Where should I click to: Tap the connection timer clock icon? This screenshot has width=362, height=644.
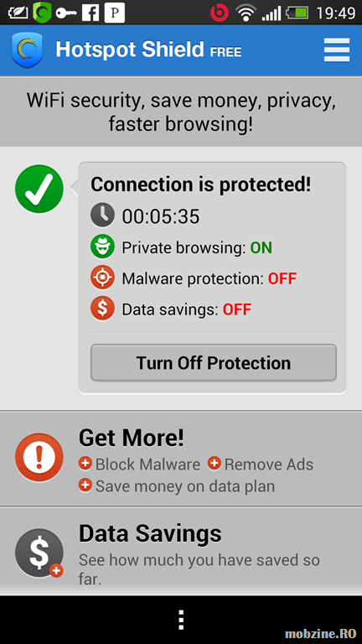coord(102,216)
